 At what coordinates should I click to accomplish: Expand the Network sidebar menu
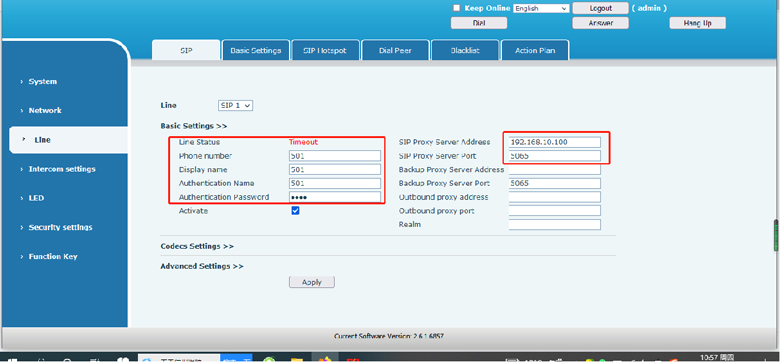tap(45, 110)
